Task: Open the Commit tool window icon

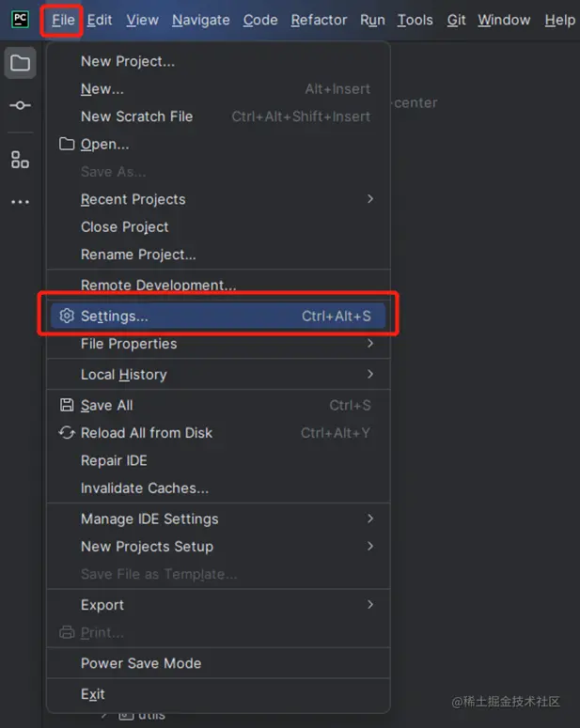Action: 20,105
